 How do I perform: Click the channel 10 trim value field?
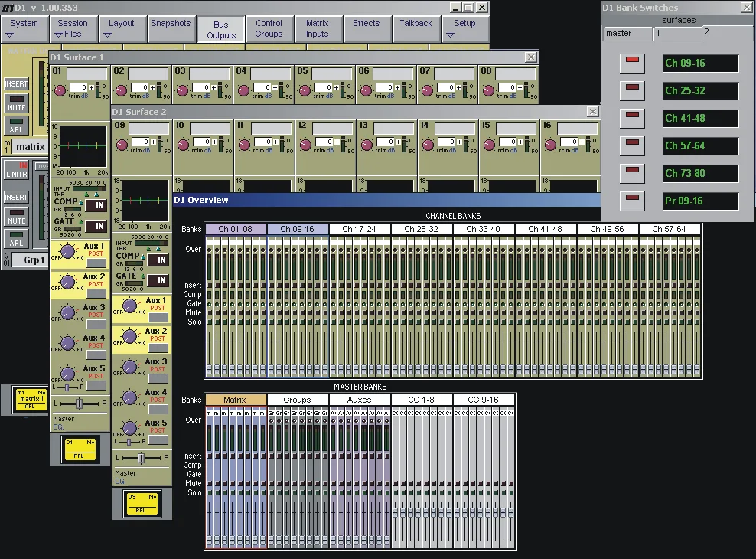[202, 142]
